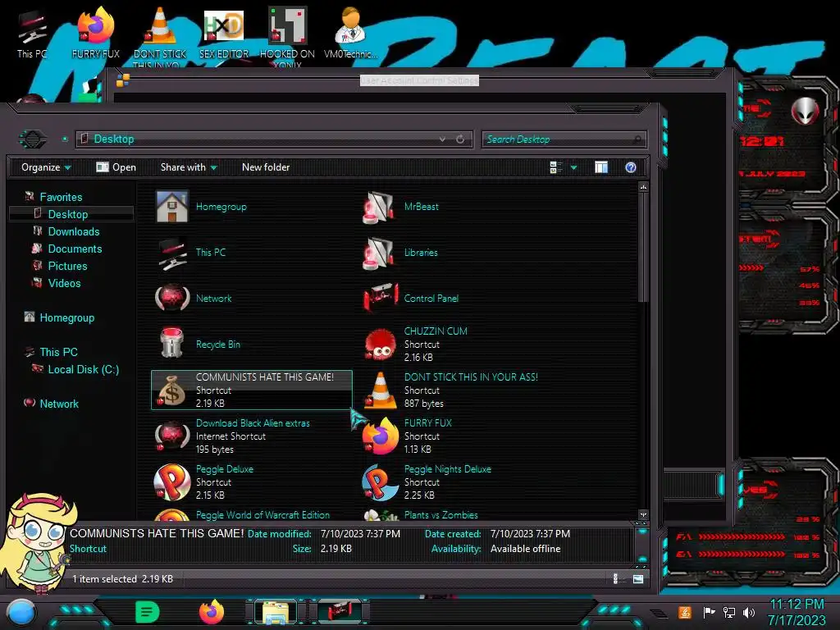Click the explorer back navigation button
The width and height of the screenshot is (840, 630).
tap(33, 139)
